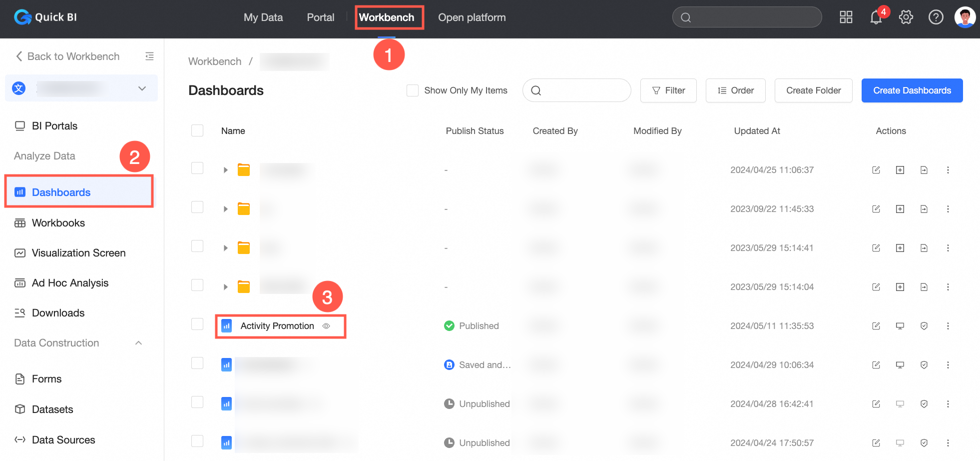Add new item in folder updated 2023/09/22 11:45:33
This screenshot has width=980, height=461.
900,209
